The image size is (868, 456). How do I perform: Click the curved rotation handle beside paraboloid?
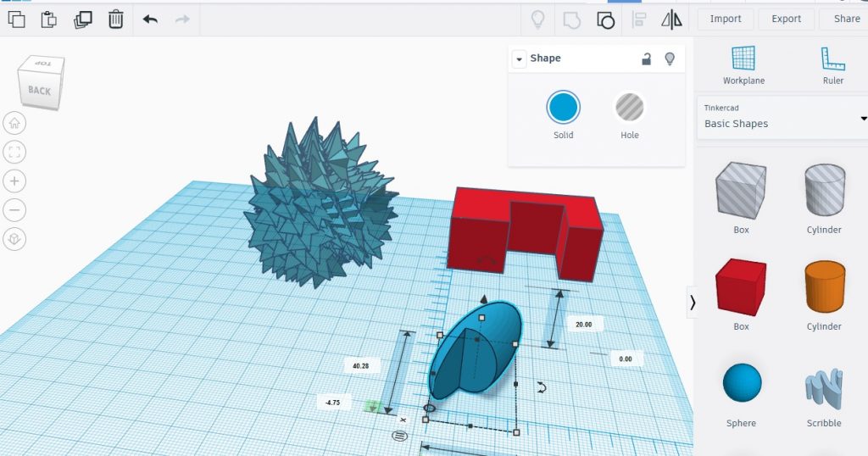[x=542, y=387]
